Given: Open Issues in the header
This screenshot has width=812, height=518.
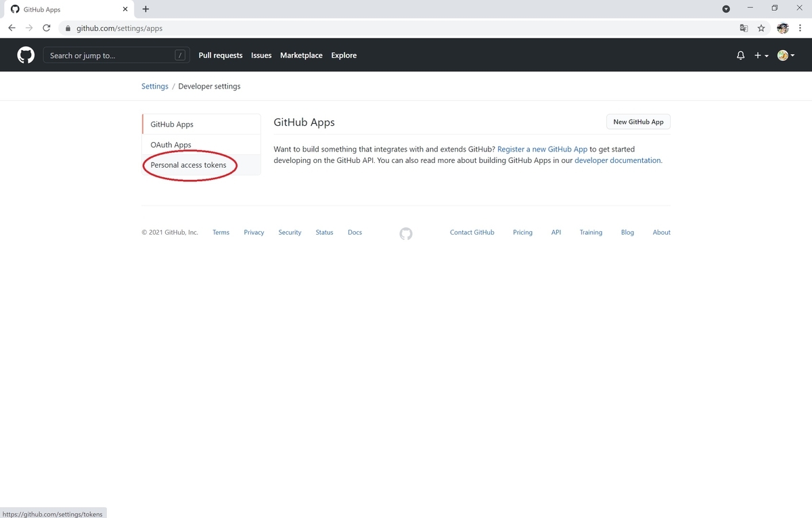Looking at the screenshot, I should point(261,55).
